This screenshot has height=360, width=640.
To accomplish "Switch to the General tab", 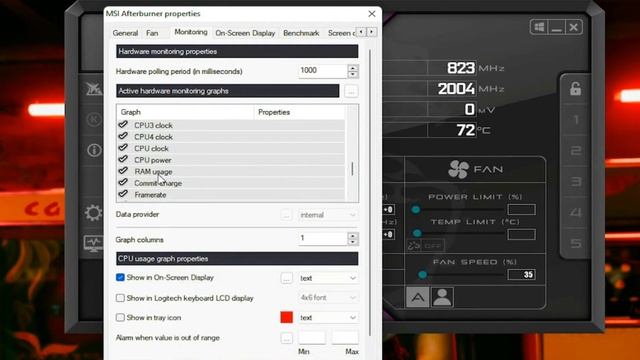I will 125,33.
